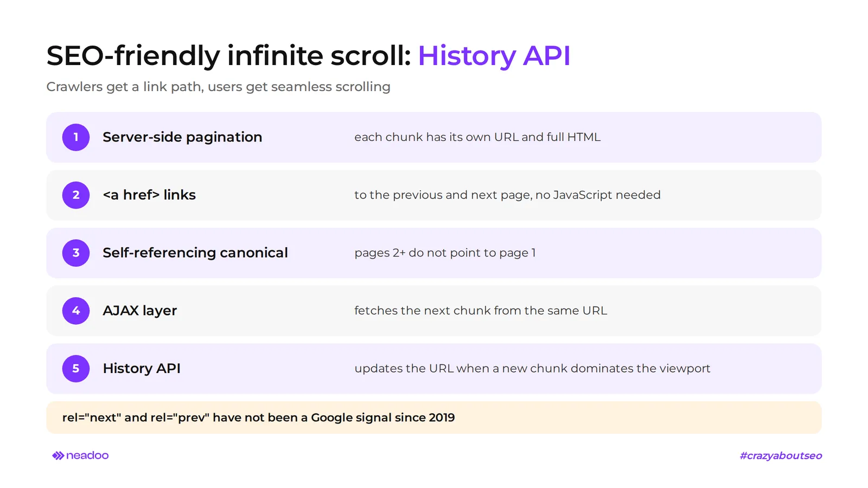The width and height of the screenshot is (868, 488).
Task: Click the number 1 circle badge
Action: click(76, 137)
